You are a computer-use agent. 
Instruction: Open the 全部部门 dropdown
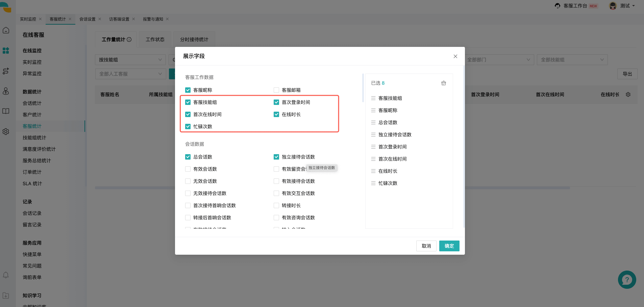[499, 60]
